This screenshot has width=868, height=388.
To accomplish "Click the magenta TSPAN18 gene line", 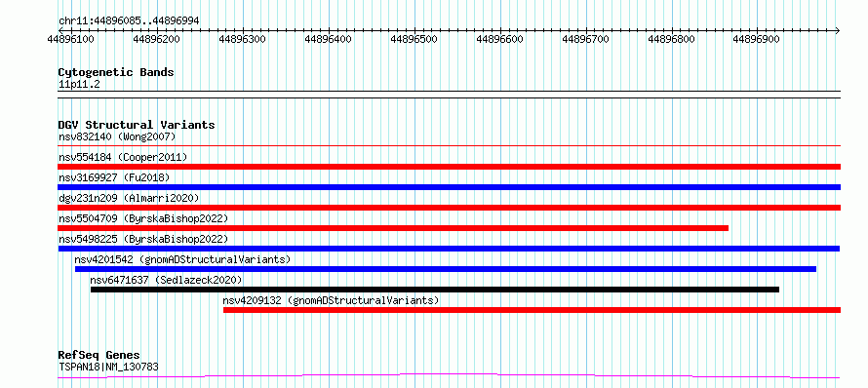I will click(x=449, y=376).
